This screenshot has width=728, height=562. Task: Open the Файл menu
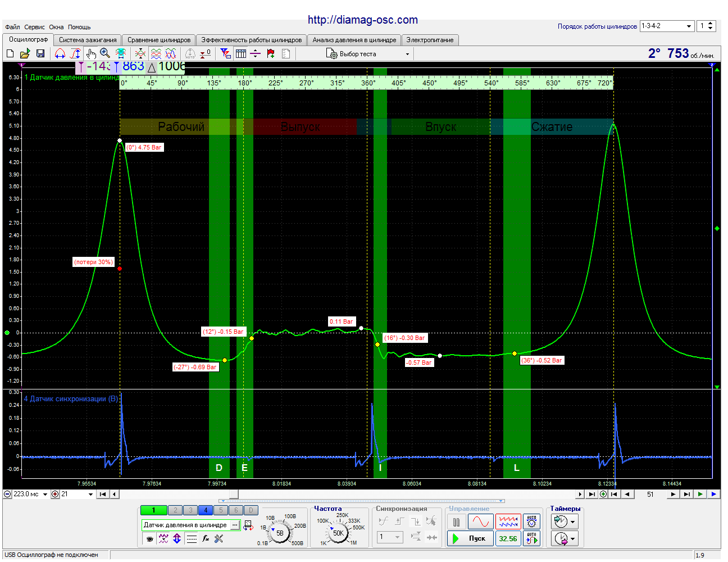pos(12,27)
